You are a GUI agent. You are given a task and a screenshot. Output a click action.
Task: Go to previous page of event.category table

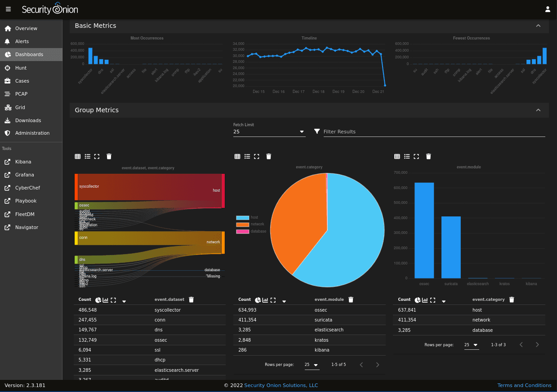[x=521, y=345]
